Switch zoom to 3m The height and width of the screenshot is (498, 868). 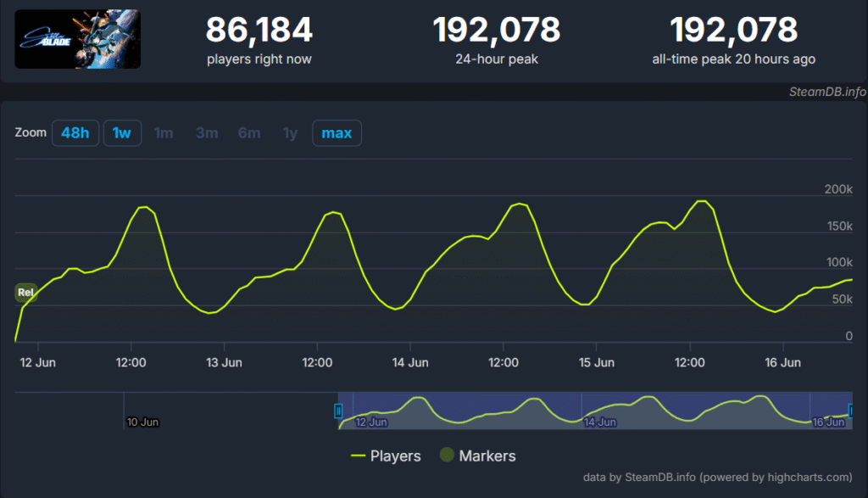tap(206, 133)
